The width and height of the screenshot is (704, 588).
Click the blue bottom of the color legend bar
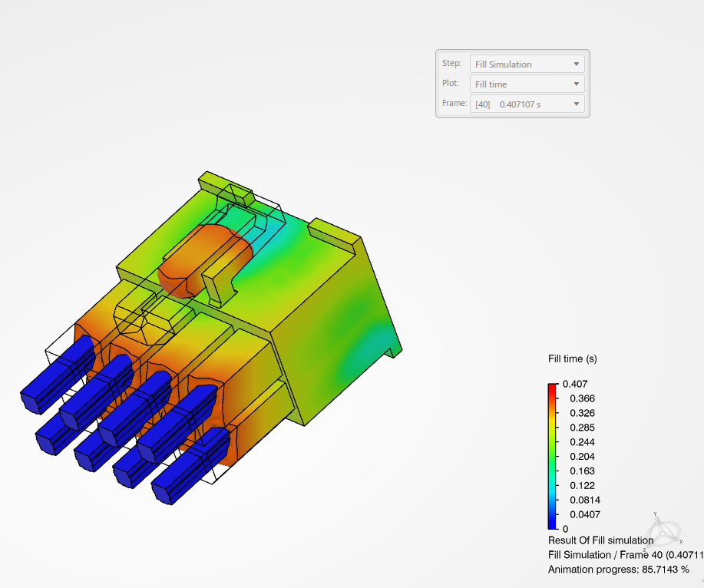(x=553, y=524)
